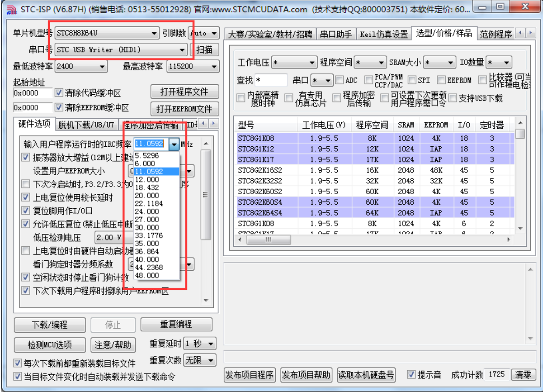Image resolution: width=543 pixels, height=392 pixels.
Task: Click the 查找 search input field
Action: 271,80
